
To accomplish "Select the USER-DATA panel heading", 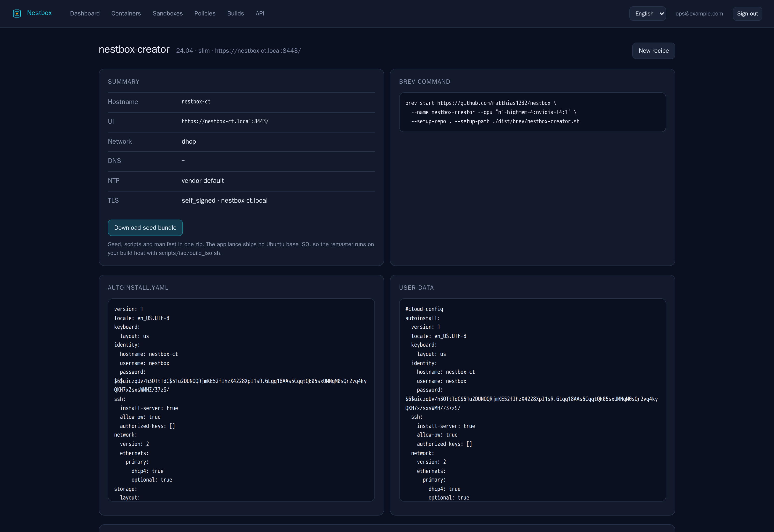I will tap(416, 288).
